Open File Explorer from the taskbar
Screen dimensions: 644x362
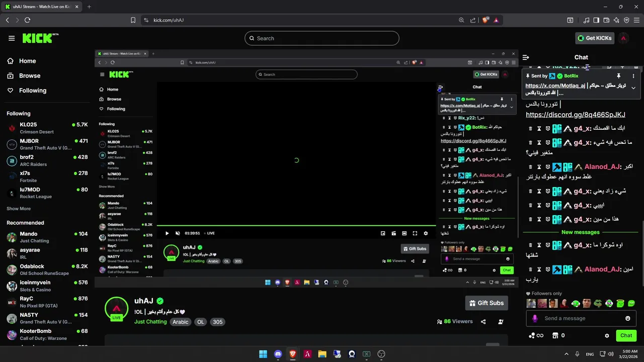click(322, 354)
